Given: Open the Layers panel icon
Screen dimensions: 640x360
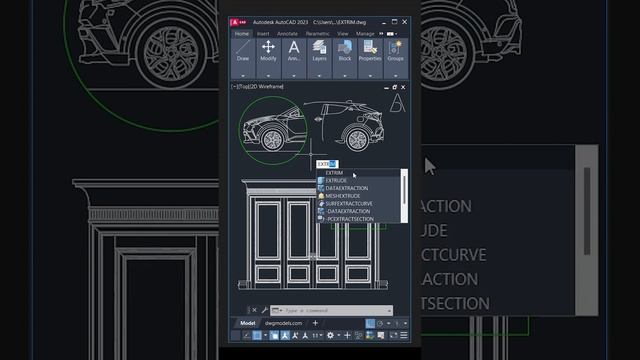Looking at the screenshot, I should (319, 47).
